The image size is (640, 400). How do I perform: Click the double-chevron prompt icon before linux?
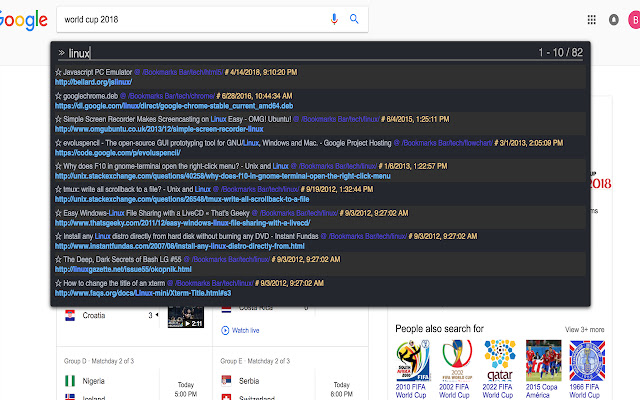pos(61,53)
